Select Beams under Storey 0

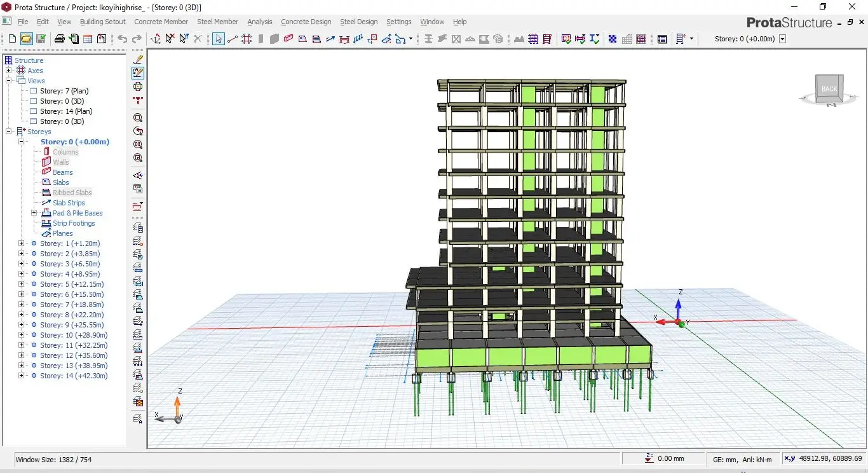click(x=62, y=172)
